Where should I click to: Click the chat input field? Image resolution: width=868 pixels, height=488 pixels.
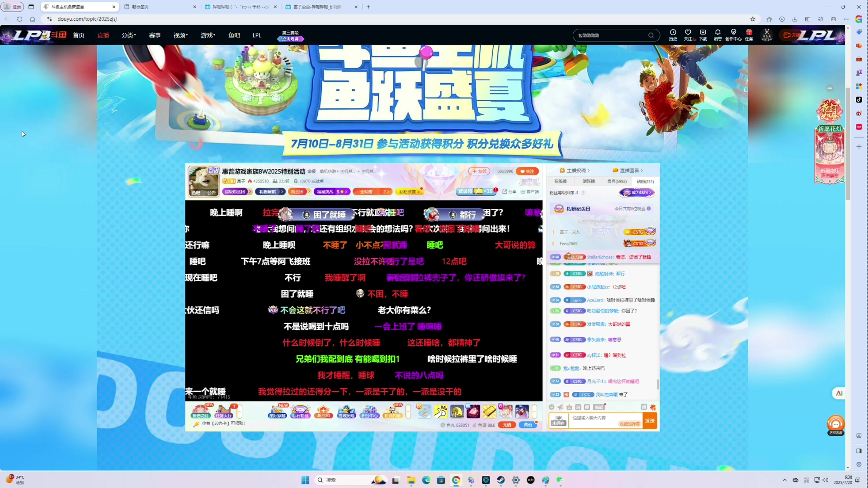tap(606, 421)
